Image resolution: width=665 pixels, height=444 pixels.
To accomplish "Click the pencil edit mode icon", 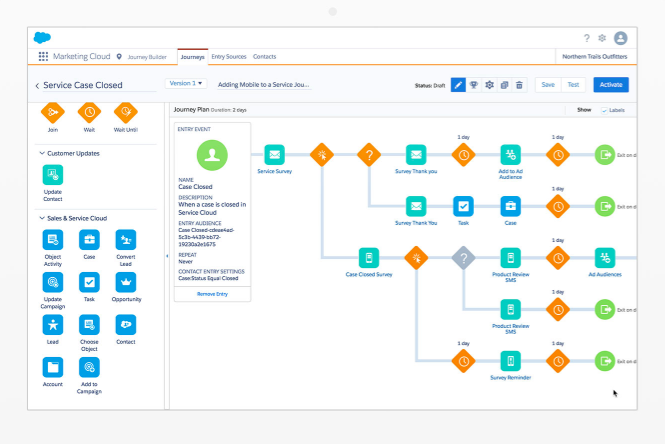I will pos(458,85).
